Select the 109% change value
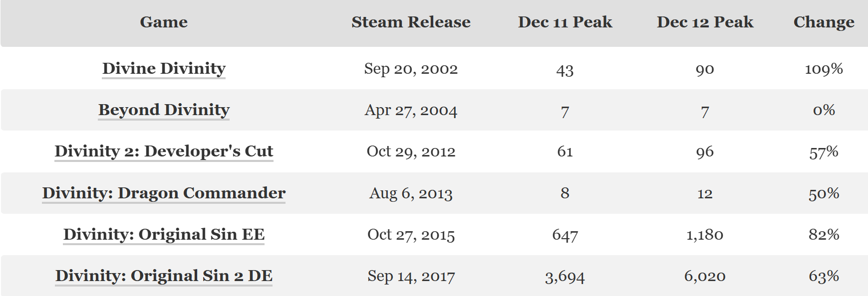This screenshot has width=868, height=296. pos(824,69)
